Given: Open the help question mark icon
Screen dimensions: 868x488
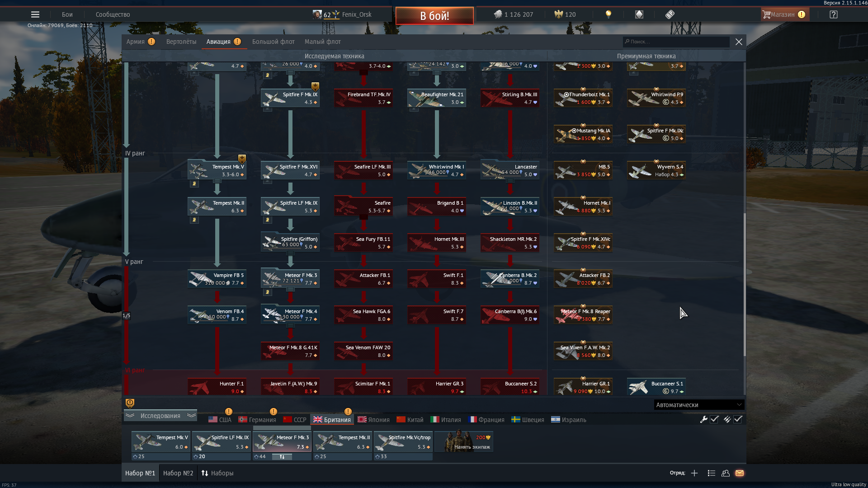Looking at the screenshot, I should 834,14.
